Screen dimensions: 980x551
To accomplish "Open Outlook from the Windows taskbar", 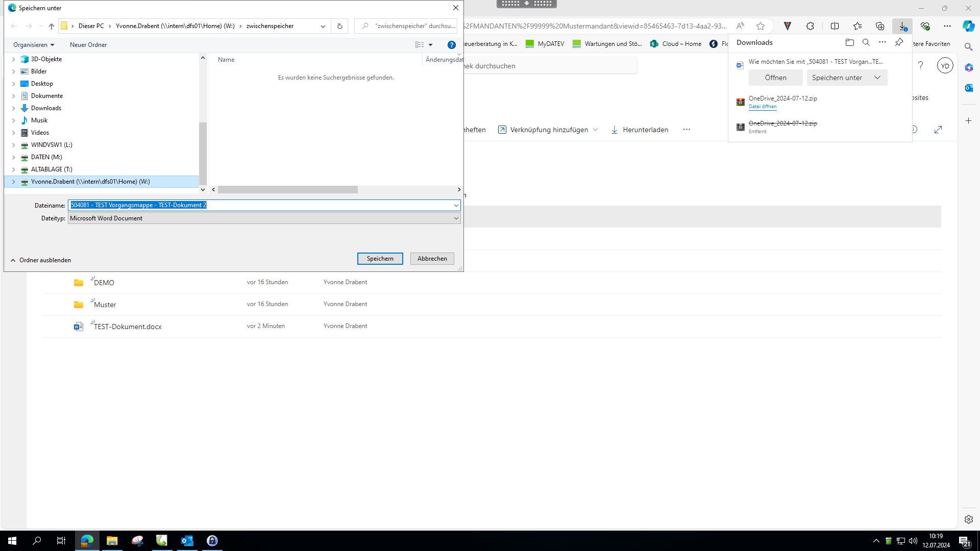I will 187,541.
